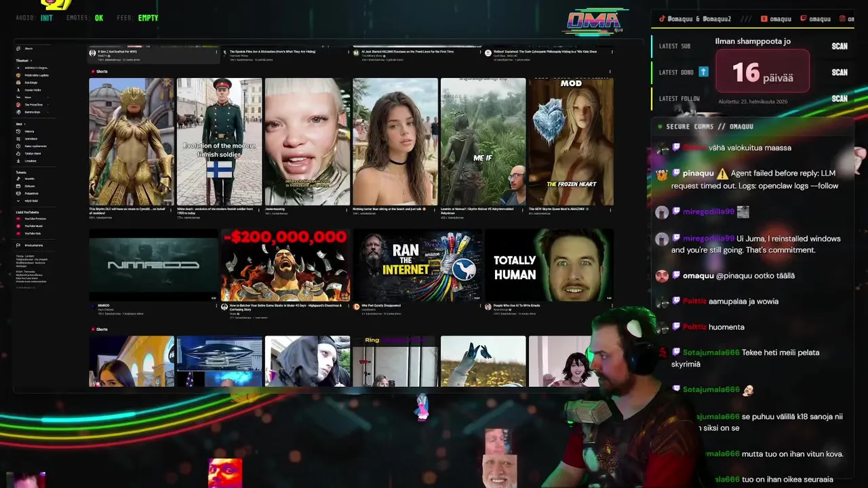The width and height of the screenshot is (868, 488).
Task: Open more options for the NIMROD video
Action: 216,306
